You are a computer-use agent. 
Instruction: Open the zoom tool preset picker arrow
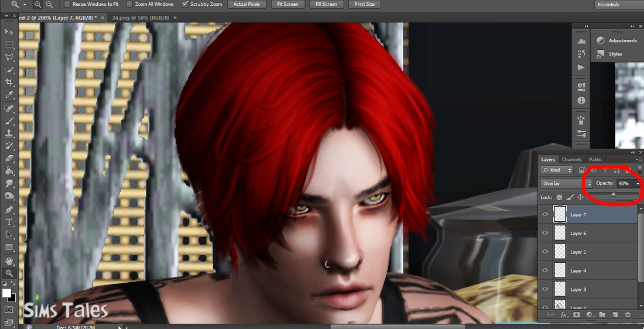coord(25,4)
